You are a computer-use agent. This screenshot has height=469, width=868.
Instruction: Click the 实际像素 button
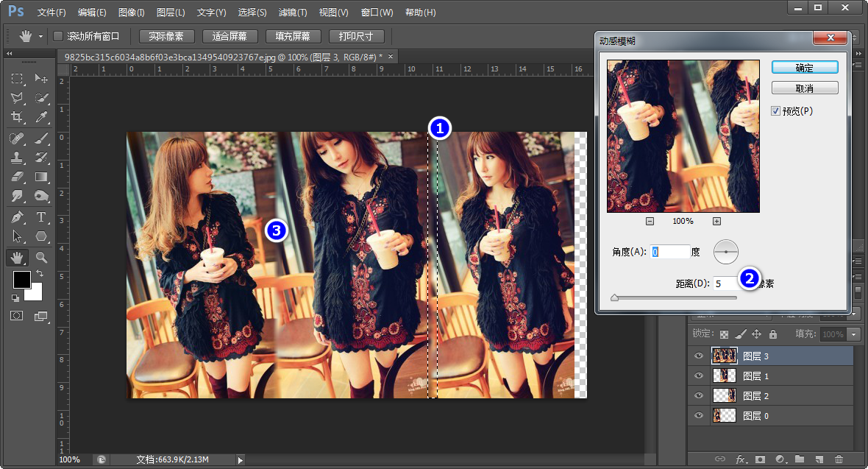click(166, 37)
